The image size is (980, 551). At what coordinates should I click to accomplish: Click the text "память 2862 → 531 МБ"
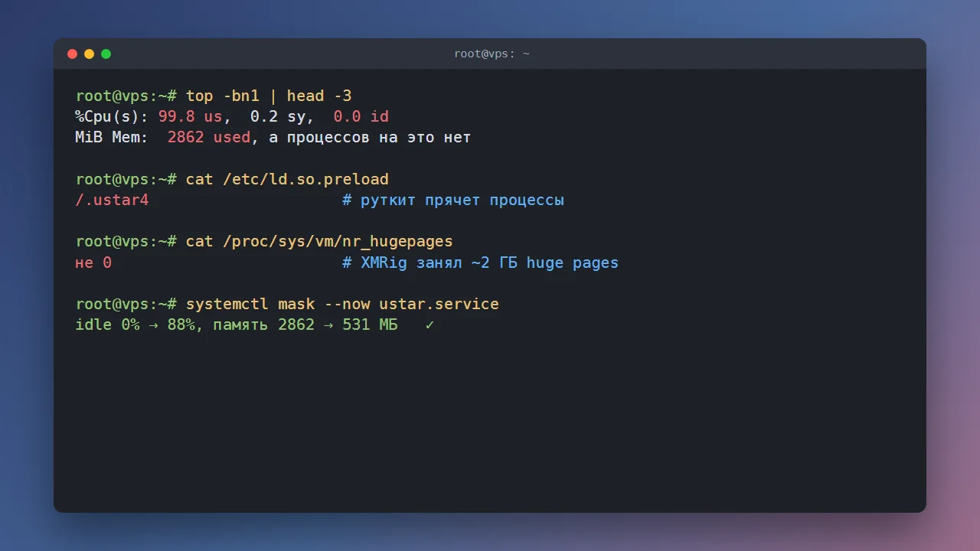[x=305, y=324]
